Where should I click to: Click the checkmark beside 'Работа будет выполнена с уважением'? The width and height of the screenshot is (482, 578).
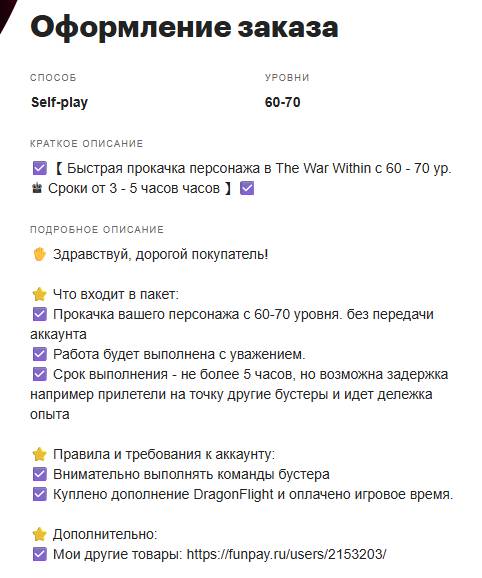(40, 354)
